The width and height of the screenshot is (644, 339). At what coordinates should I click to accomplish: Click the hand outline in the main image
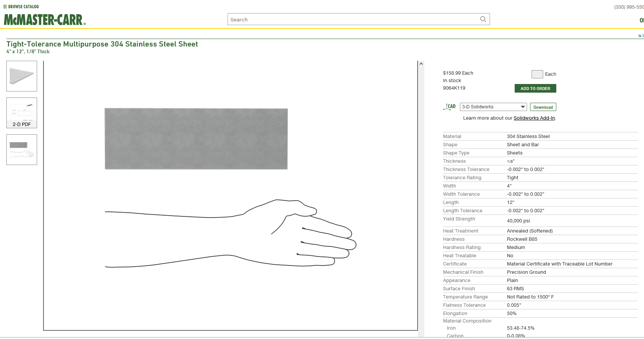coord(231,233)
